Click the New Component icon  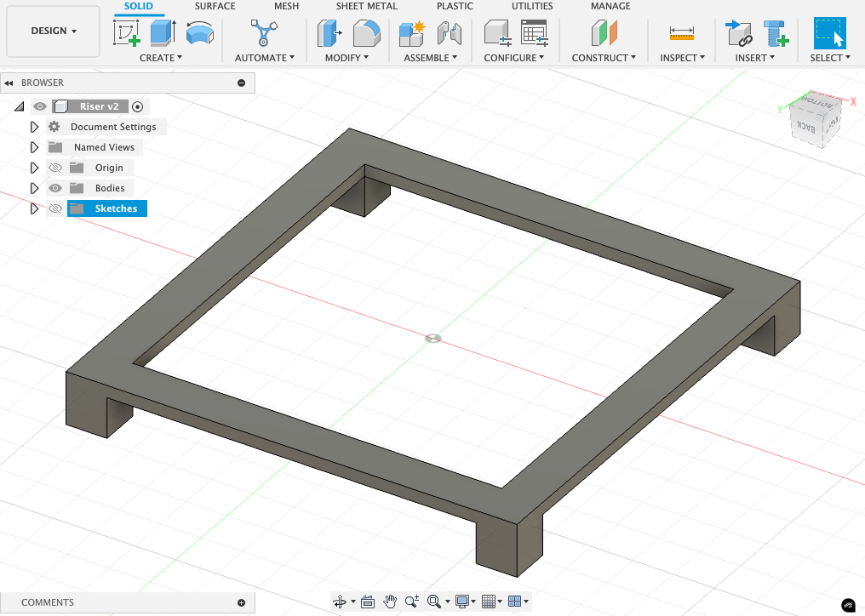[412, 32]
